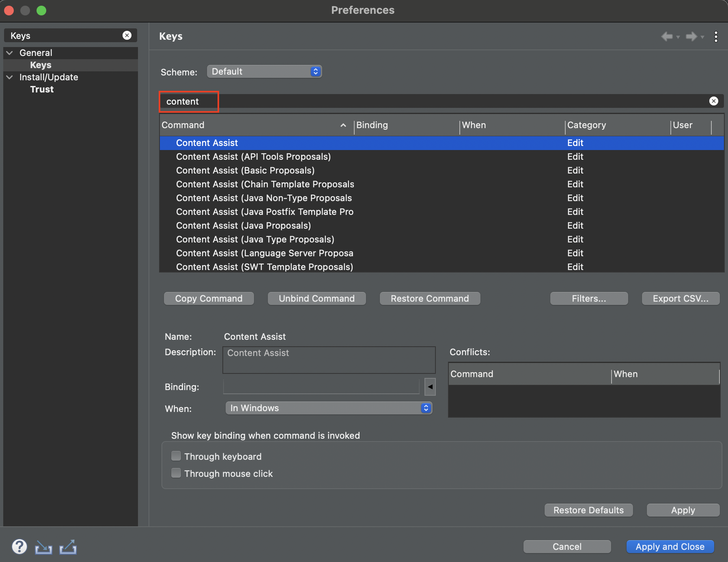Clear the Keys sidebar filter text
This screenshot has height=562, width=728.
(x=127, y=35)
